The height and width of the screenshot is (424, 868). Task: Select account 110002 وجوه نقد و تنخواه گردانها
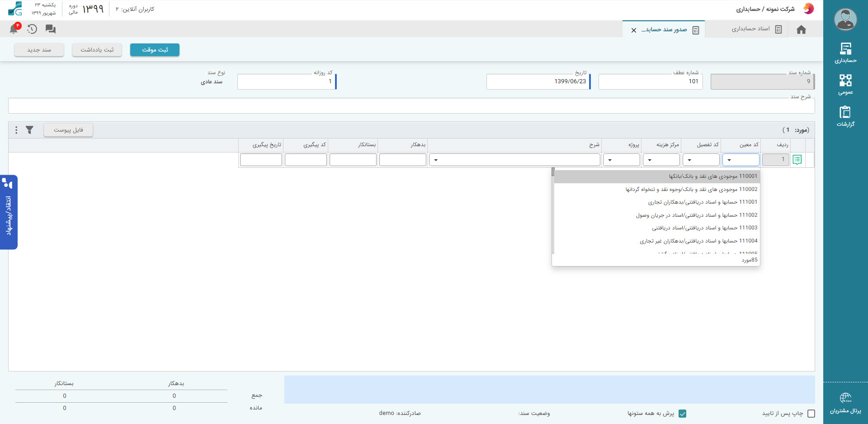coord(657,189)
